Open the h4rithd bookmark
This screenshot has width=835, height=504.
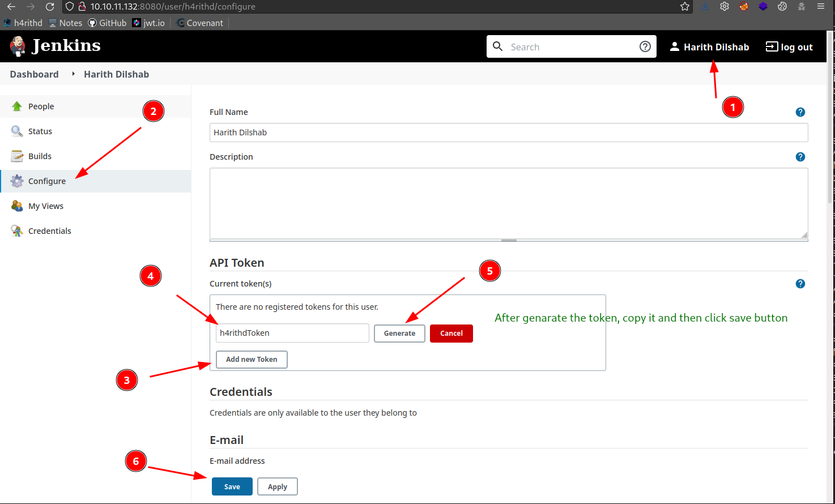tap(23, 23)
